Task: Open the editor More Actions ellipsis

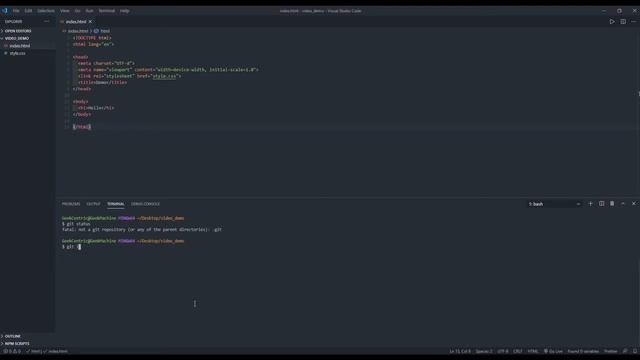Action: pyautogui.click(x=633, y=22)
